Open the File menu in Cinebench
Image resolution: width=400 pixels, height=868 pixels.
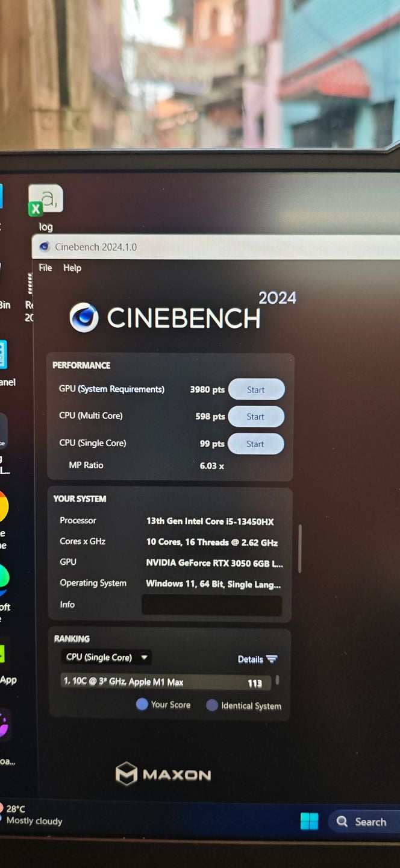click(46, 268)
